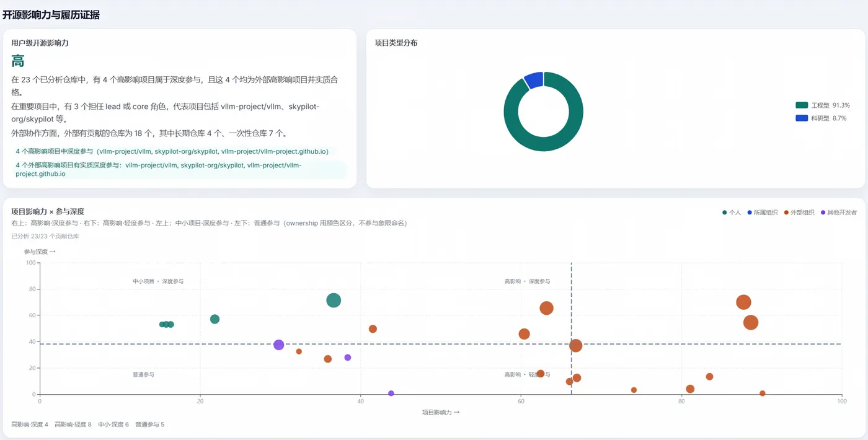The image size is (868, 440).
Task: Click the 普通参与 5 summary count
Action: [x=150, y=425]
